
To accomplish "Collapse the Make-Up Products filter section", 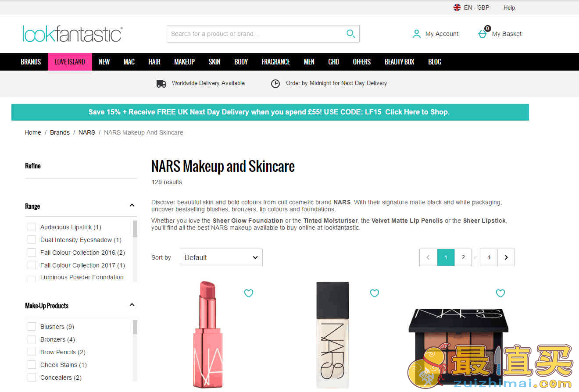I will point(132,305).
